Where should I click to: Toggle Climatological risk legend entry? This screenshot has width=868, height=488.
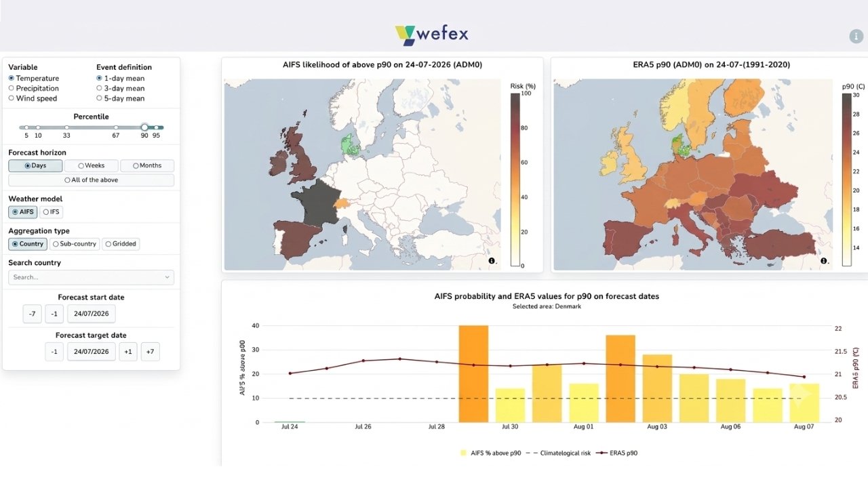pos(557,453)
